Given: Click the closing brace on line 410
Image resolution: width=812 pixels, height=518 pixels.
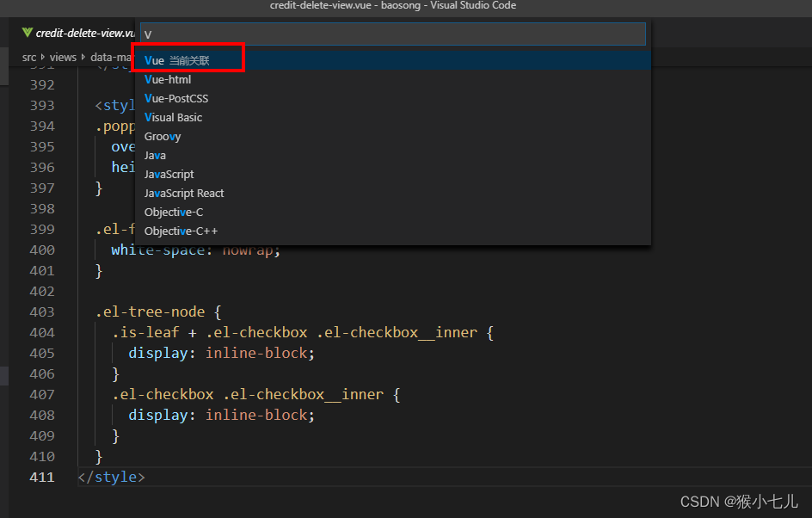Looking at the screenshot, I should (99, 457).
